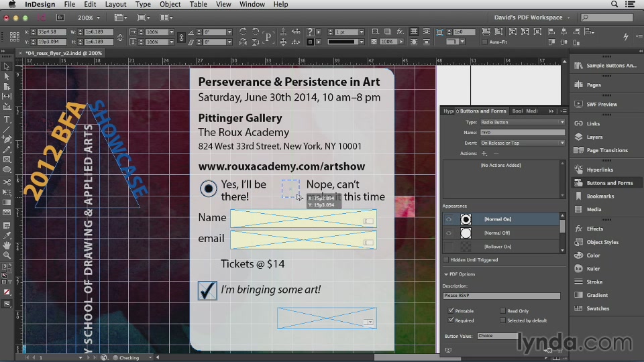Enable the Auto-Fit checkbox
Viewport: 644px width, 362px height.
pyautogui.click(x=484, y=42)
